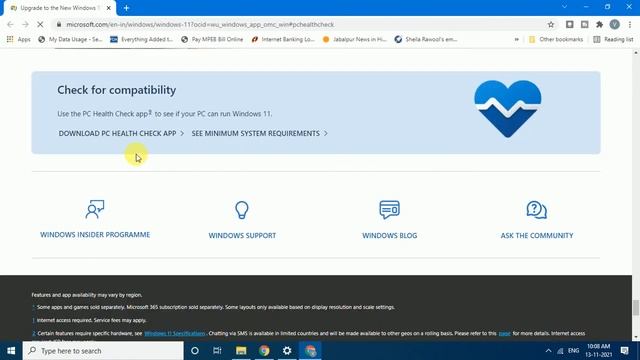The width and height of the screenshot is (640, 360).
Task: Open Task View in taskbar
Action: click(217, 351)
